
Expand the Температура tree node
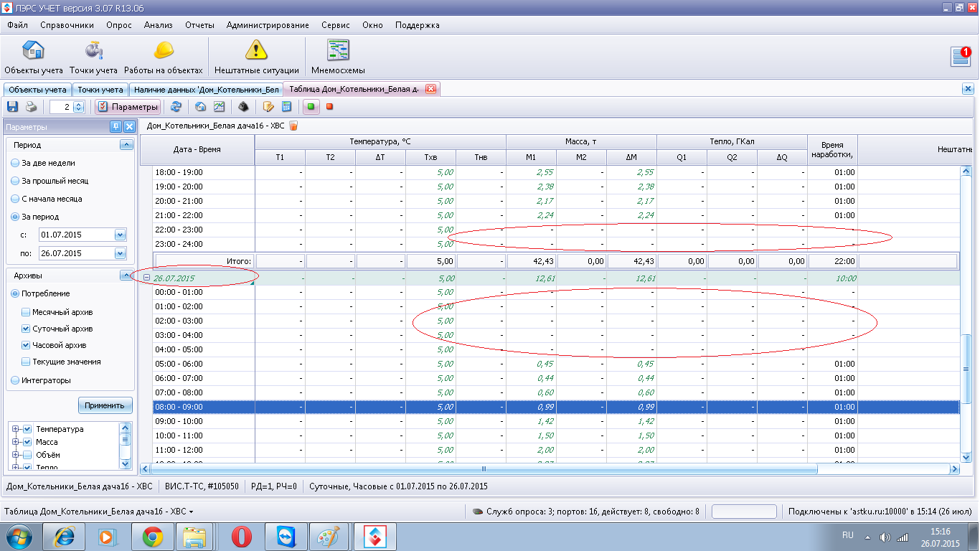(17, 429)
